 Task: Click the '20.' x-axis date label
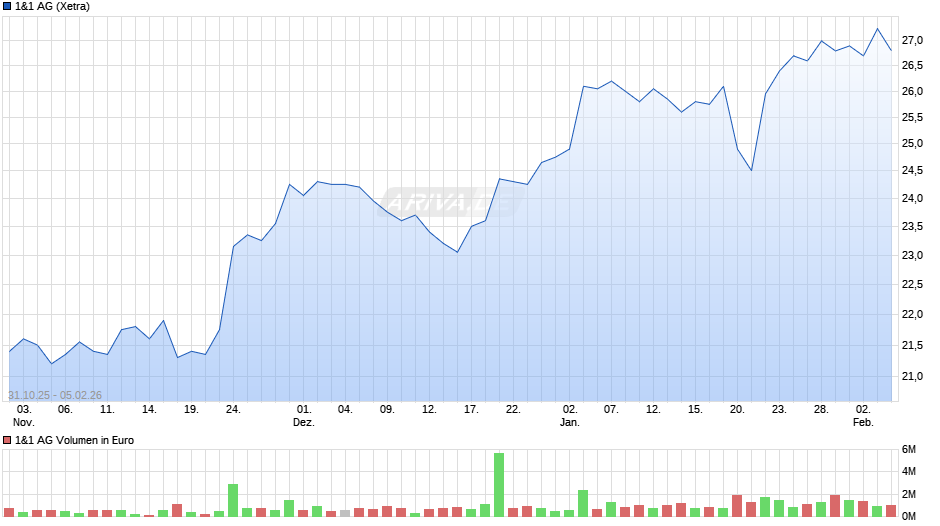coord(737,410)
